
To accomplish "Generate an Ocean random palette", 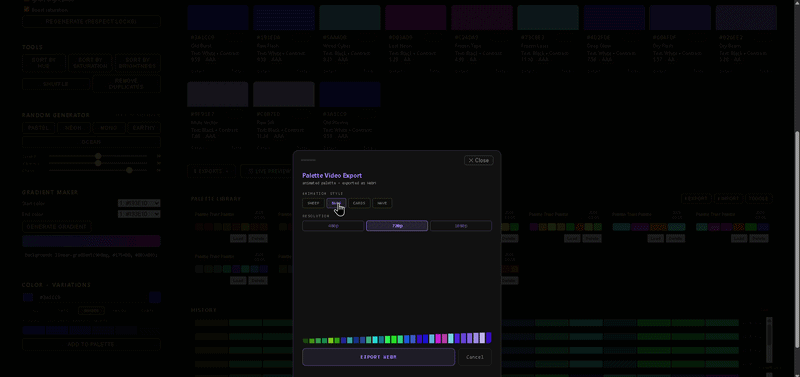I will (x=91, y=142).
